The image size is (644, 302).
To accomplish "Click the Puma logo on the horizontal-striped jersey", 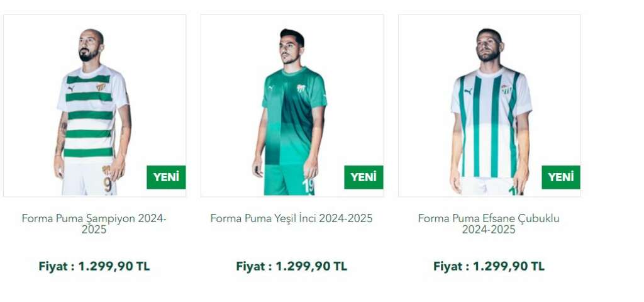I will click(72, 89).
